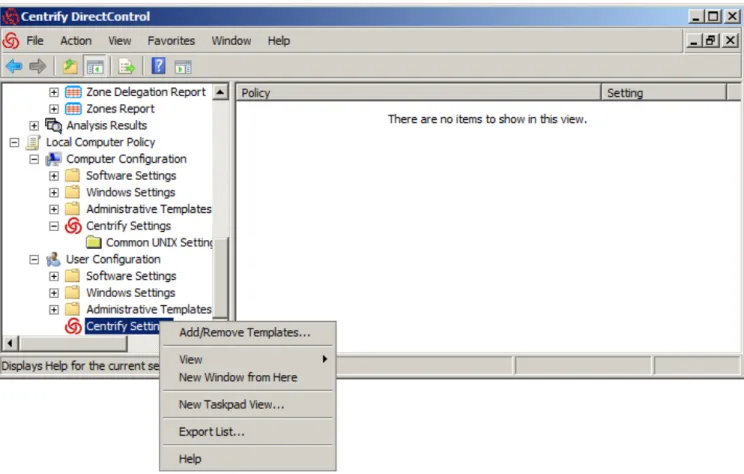Viewport: 744px width, 474px height.
Task: Open the View menu in menu bar
Action: (x=120, y=41)
